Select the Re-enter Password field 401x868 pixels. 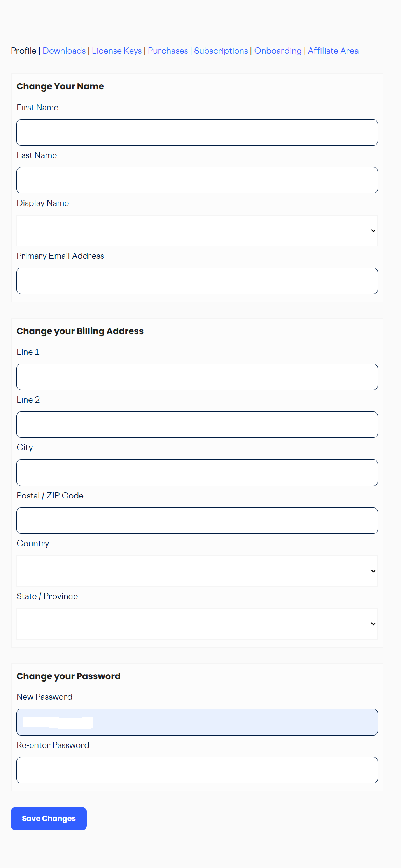[197, 770]
